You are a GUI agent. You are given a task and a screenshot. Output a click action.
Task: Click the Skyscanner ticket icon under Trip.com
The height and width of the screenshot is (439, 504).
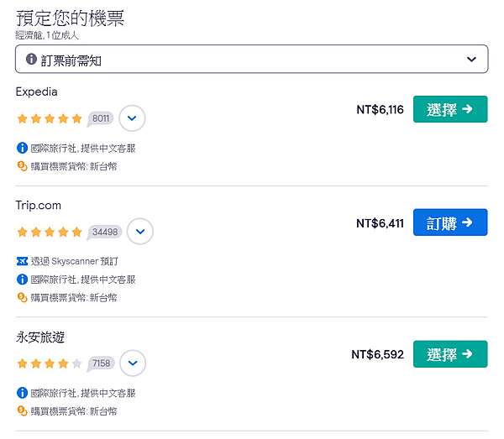click(22, 261)
